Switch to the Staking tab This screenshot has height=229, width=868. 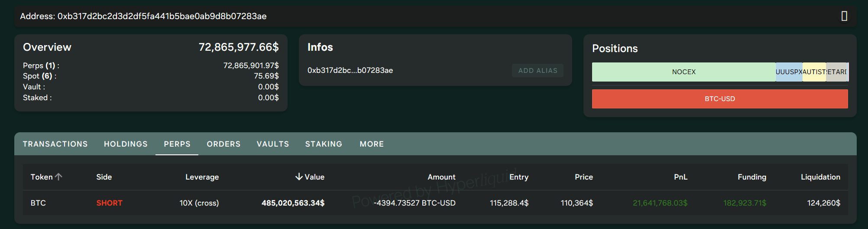324,144
